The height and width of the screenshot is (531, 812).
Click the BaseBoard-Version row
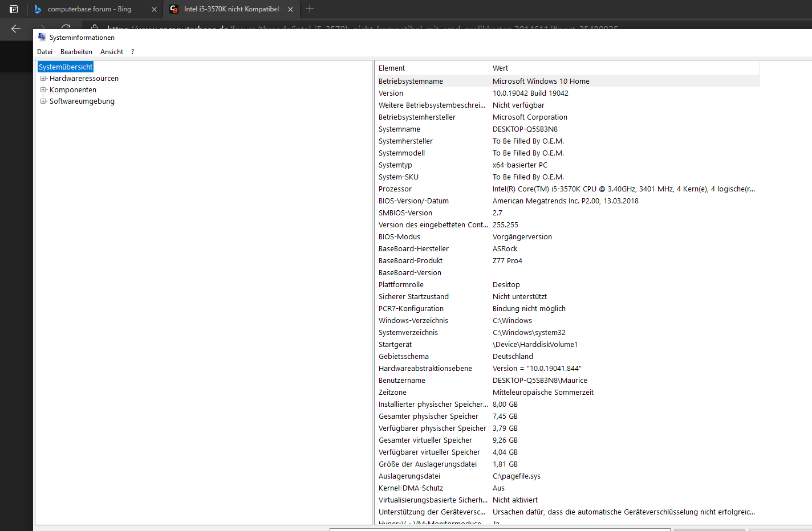tap(567, 273)
